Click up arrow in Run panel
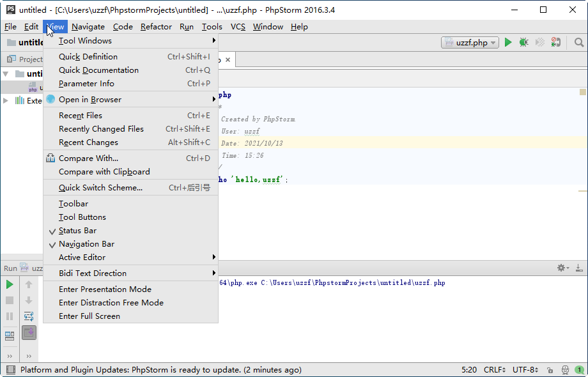 click(29, 284)
